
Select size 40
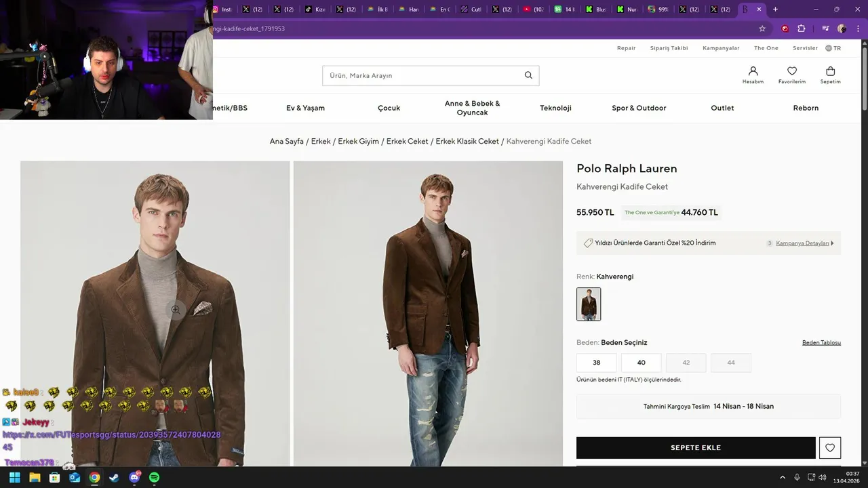click(642, 363)
